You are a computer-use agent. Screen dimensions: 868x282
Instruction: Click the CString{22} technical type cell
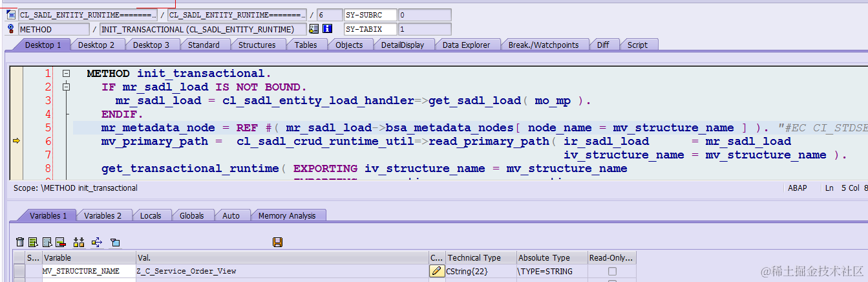click(481, 271)
